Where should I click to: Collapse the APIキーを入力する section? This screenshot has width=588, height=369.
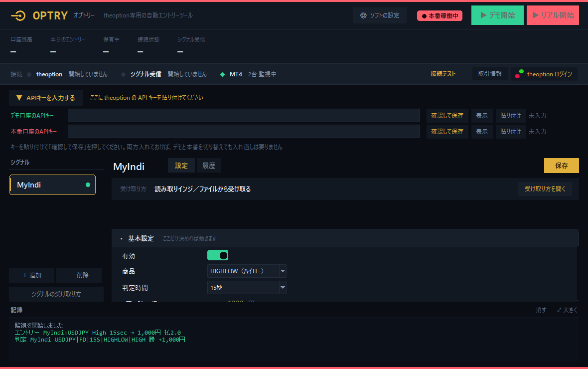point(46,98)
